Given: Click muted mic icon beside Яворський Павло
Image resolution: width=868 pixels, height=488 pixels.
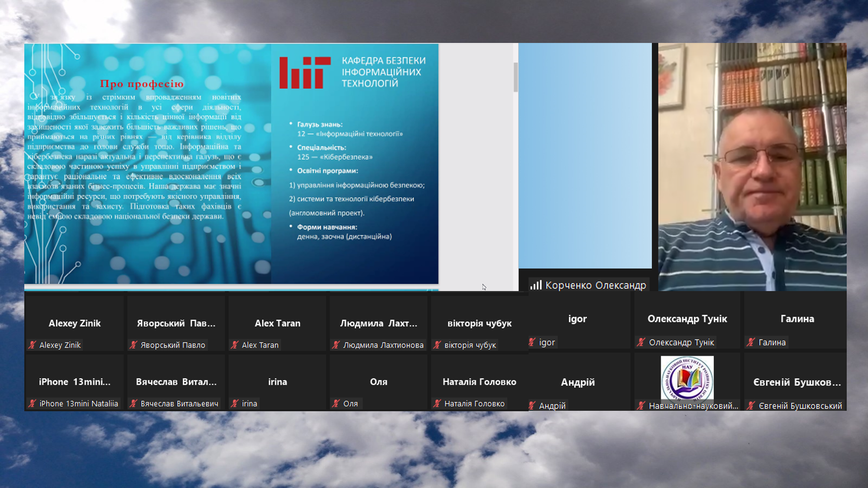Looking at the screenshot, I should 134,345.
